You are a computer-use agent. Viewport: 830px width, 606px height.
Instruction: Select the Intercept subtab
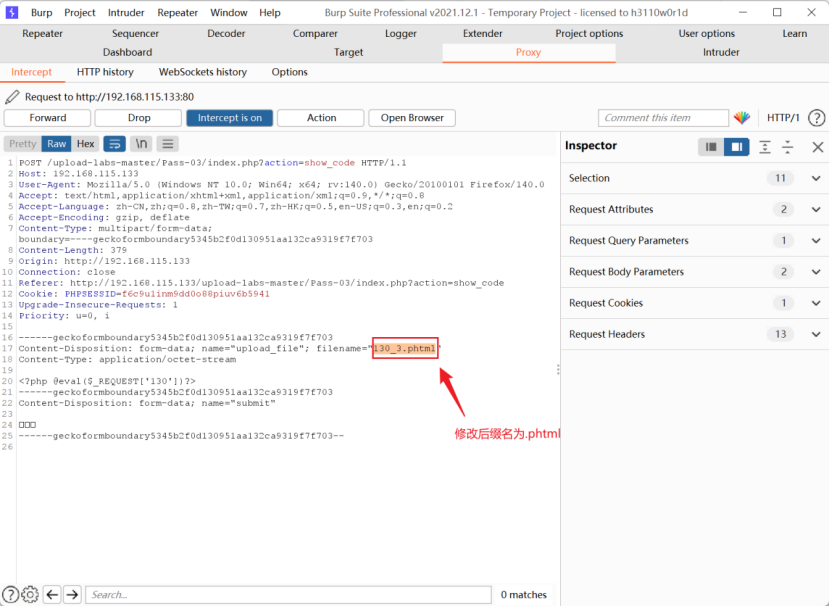pos(31,72)
